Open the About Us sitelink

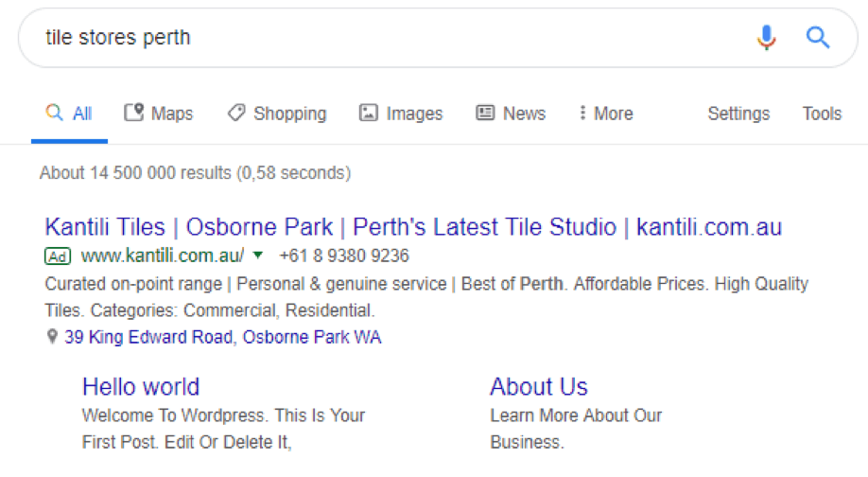(x=539, y=387)
